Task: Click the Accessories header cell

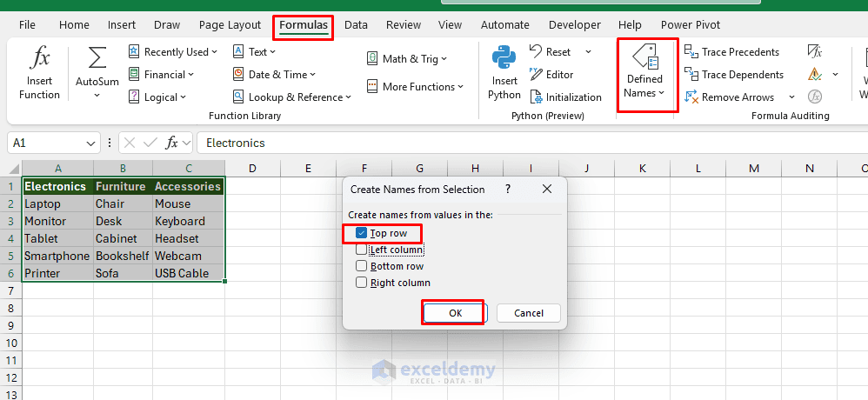Action: click(189, 186)
